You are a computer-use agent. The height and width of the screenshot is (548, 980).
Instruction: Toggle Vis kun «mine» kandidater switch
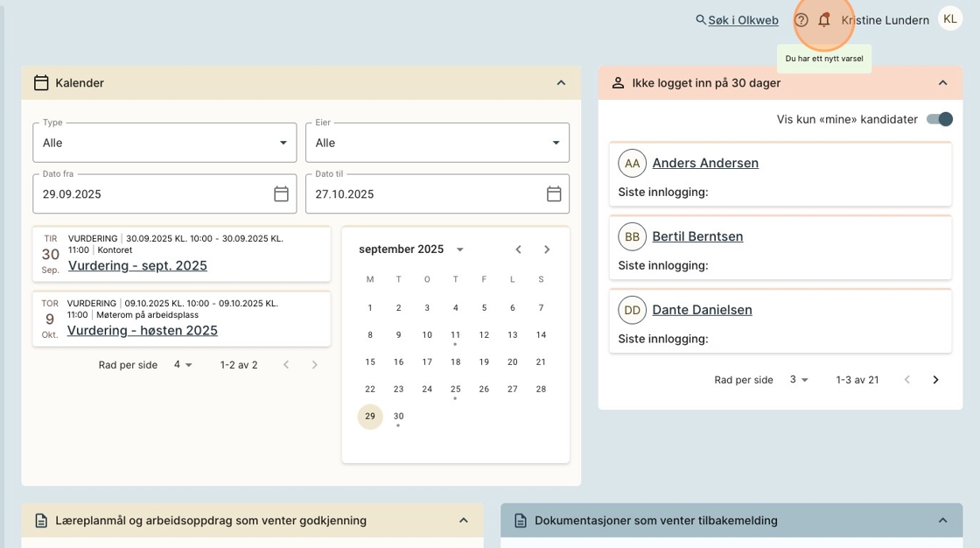pyautogui.click(x=939, y=119)
